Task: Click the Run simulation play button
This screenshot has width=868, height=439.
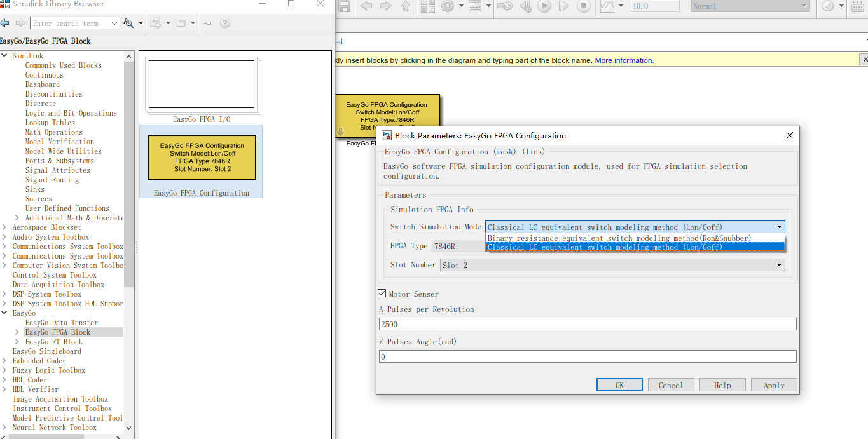Action: coord(544,6)
